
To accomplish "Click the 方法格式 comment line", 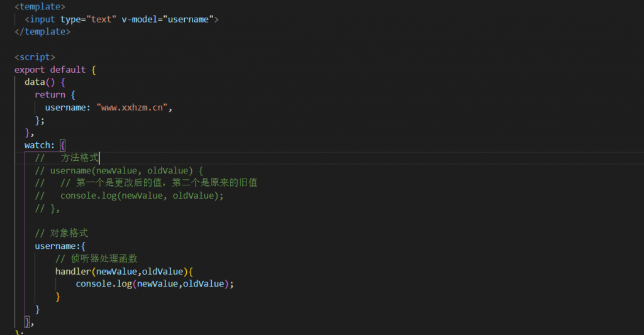I will click(x=74, y=158).
